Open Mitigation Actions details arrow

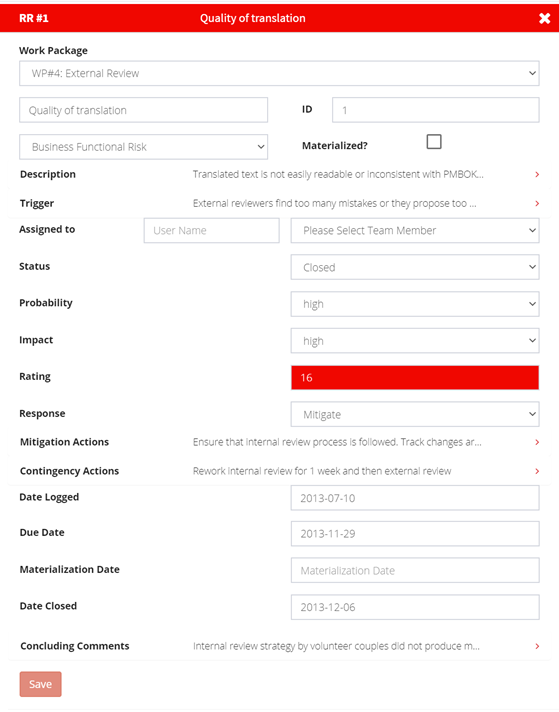pos(537,442)
